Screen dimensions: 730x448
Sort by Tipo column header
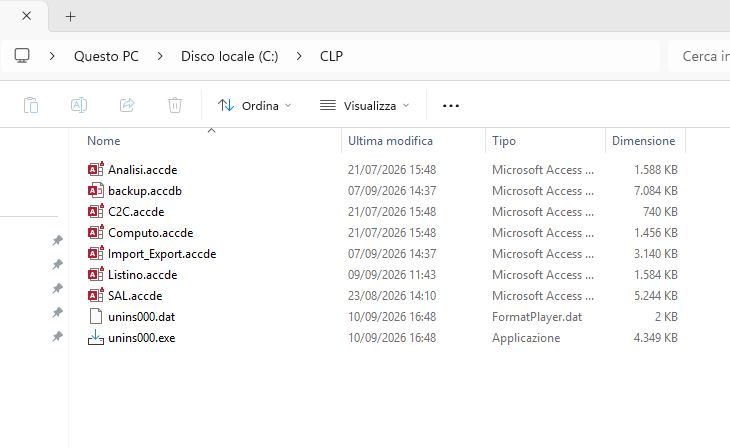[504, 141]
